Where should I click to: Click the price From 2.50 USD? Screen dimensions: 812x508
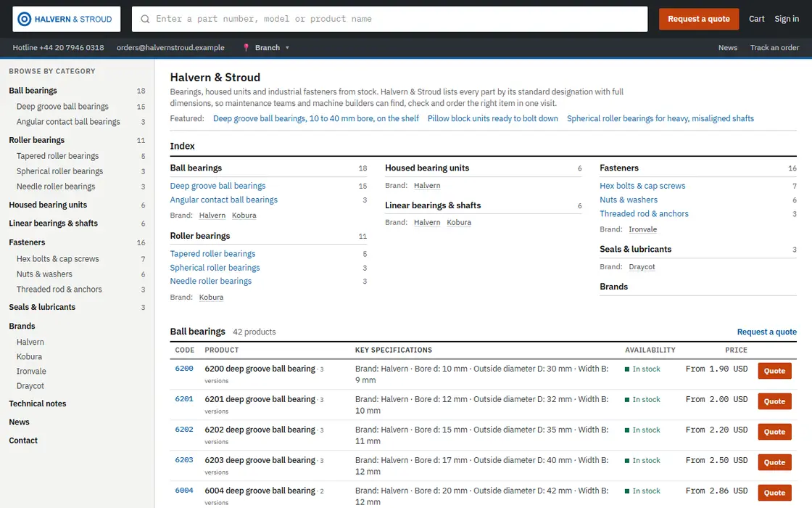pos(717,460)
